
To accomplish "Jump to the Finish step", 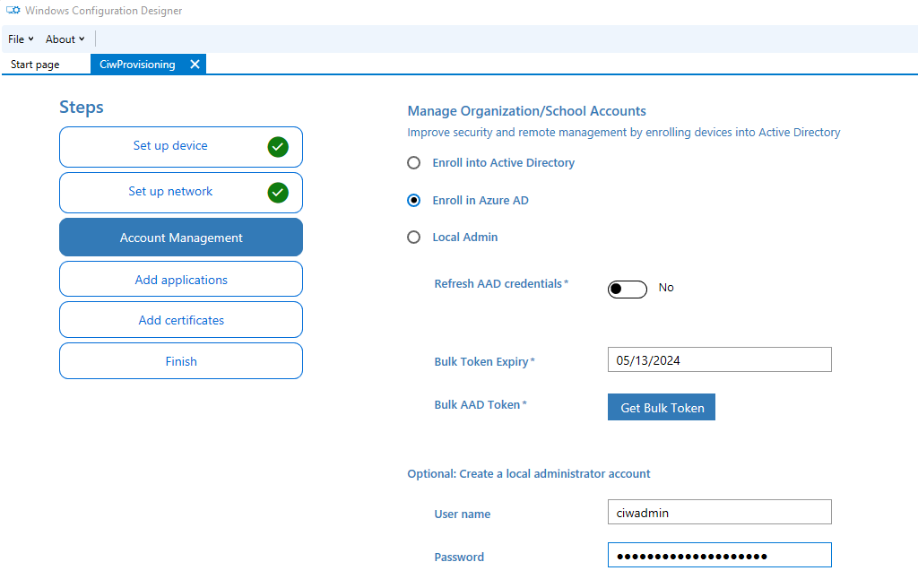I will coord(181,360).
